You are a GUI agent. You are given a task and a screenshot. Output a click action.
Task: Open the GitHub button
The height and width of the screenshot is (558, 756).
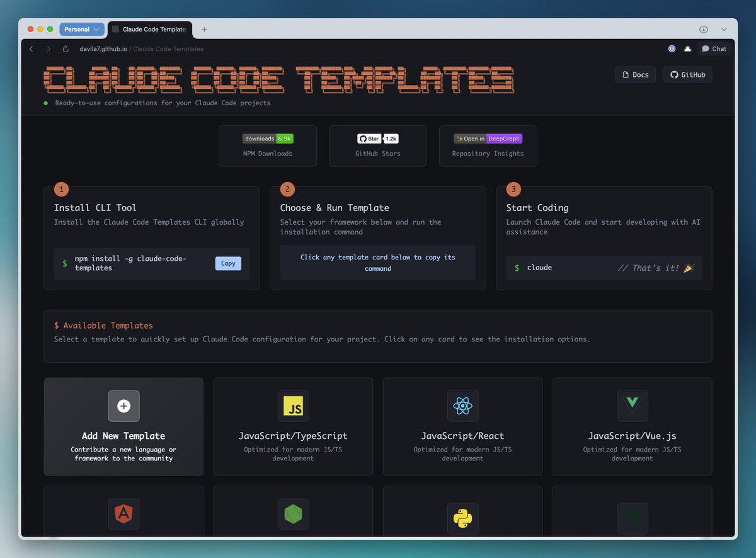click(x=687, y=74)
